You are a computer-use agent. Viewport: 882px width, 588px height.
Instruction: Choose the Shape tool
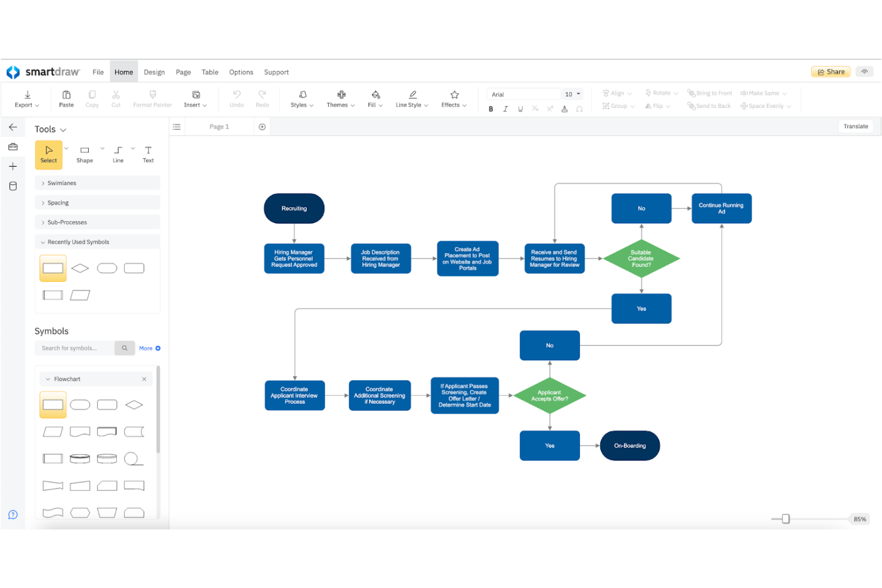click(85, 155)
